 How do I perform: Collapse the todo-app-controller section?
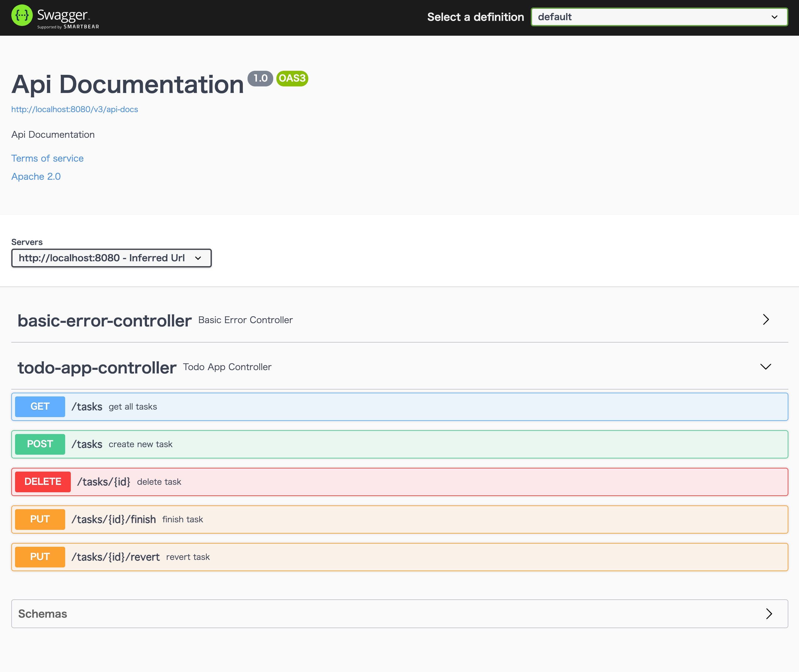pyautogui.click(x=399, y=367)
